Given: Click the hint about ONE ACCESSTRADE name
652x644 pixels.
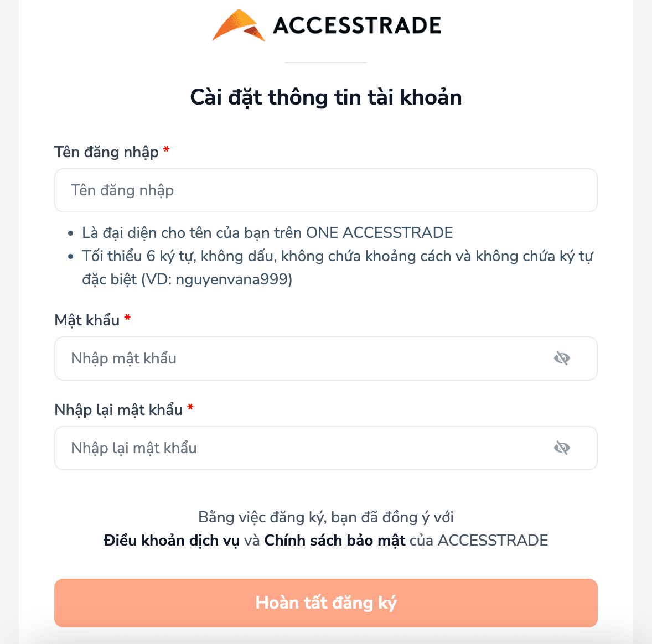Looking at the screenshot, I should click(267, 233).
